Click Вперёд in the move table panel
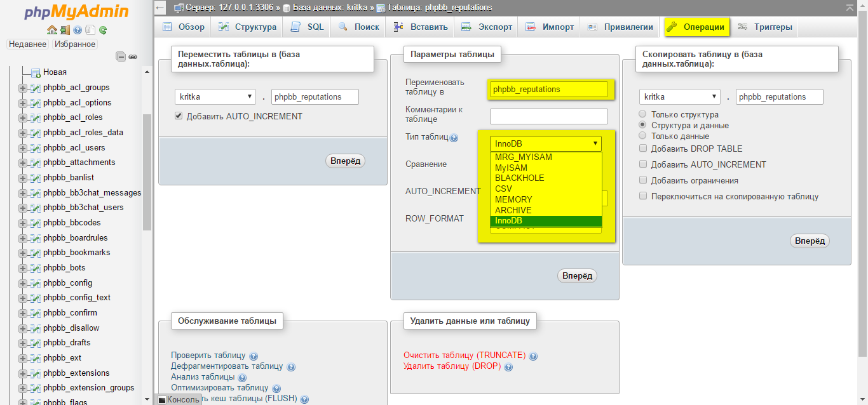868x405 pixels. [346, 161]
